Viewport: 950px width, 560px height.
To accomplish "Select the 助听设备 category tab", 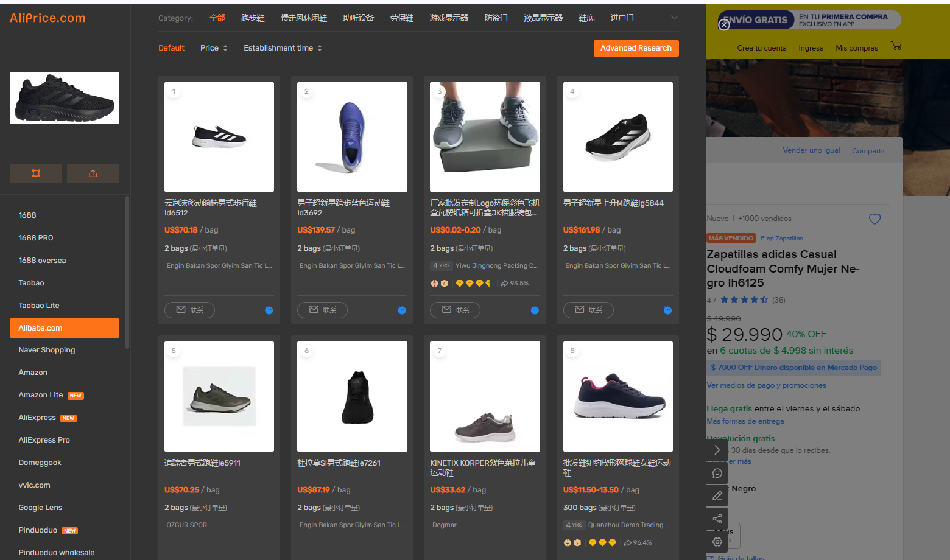I will (359, 18).
